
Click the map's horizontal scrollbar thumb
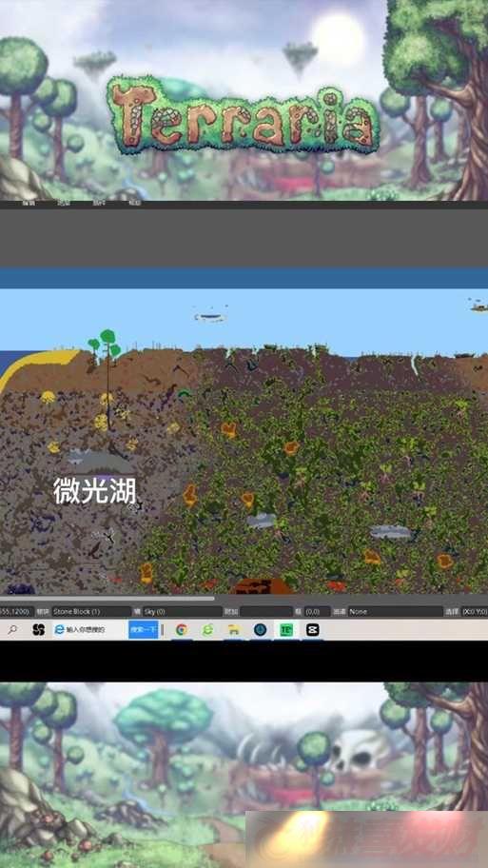point(107,599)
